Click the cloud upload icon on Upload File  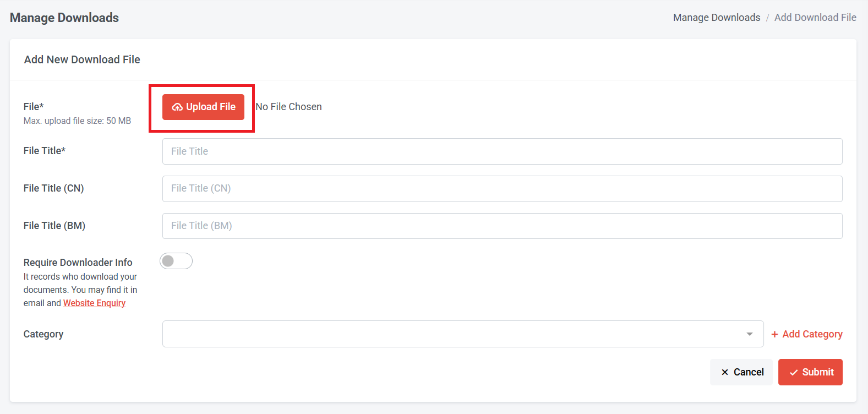click(177, 107)
